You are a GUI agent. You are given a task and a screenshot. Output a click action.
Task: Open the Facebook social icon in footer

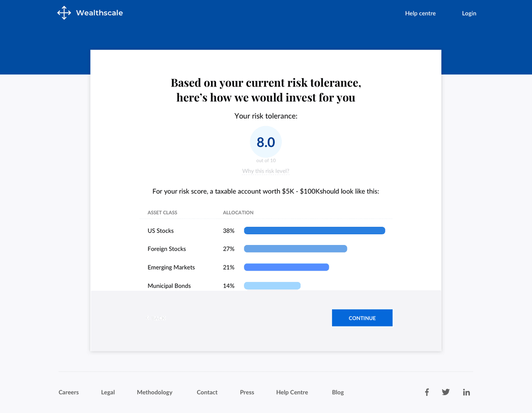[x=427, y=392]
